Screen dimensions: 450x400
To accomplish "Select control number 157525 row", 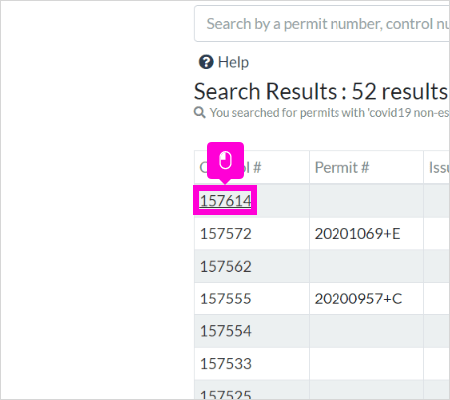I will (322, 390).
